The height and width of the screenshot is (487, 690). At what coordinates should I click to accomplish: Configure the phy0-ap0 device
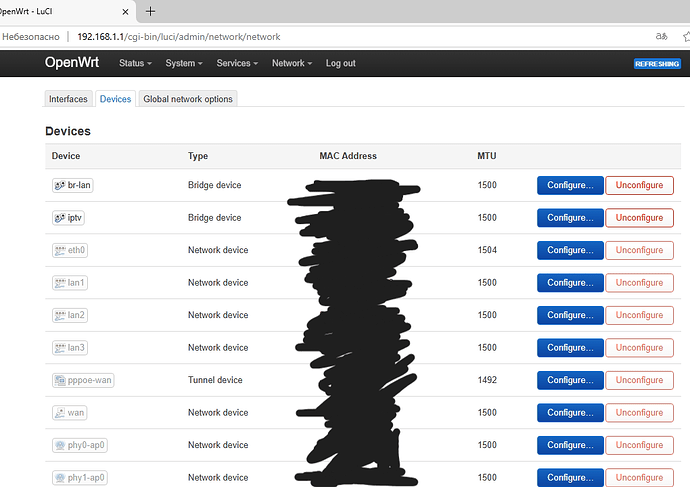570,445
